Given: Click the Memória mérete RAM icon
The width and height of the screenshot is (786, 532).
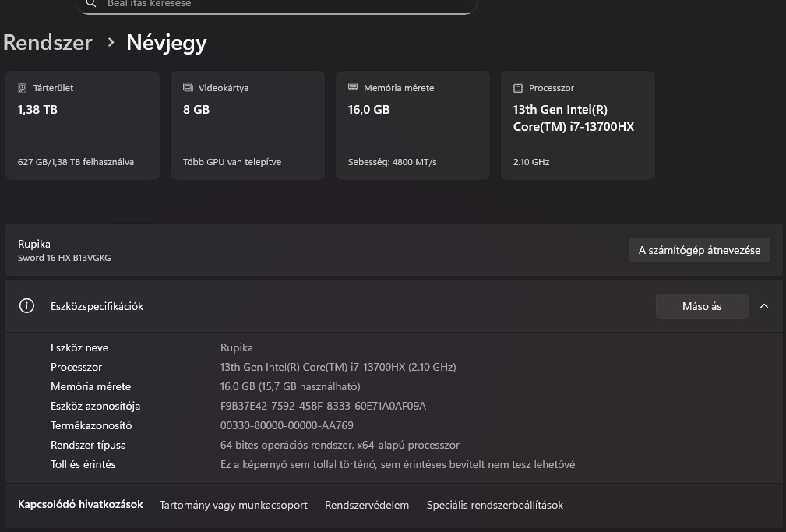Looking at the screenshot, I should pyautogui.click(x=353, y=88).
